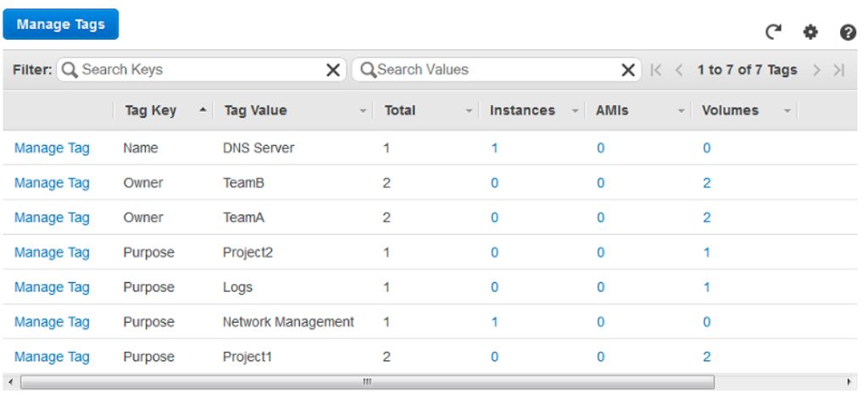Go to next page of tags

click(x=819, y=69)
